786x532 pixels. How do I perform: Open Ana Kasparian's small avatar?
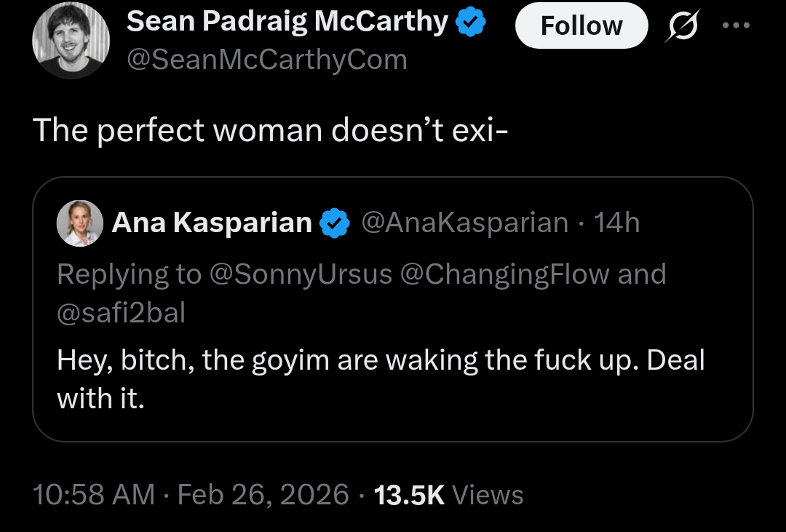(x=79, y=223)
